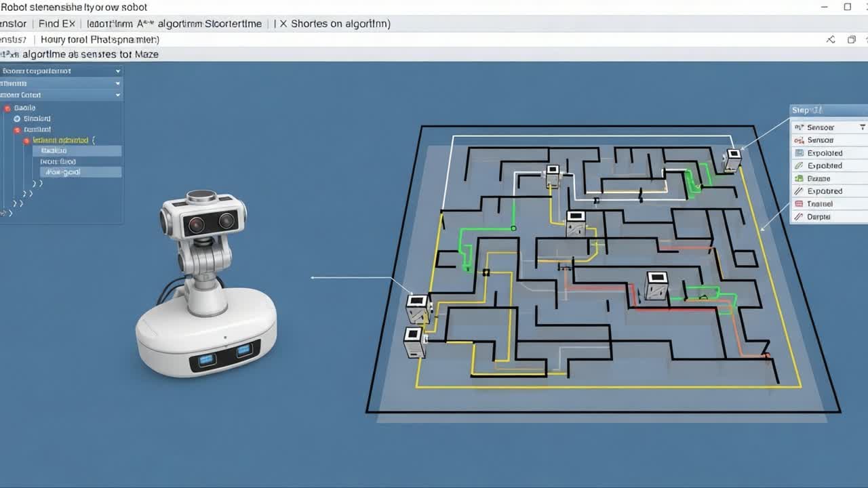This screenshot has width=868, height=488.
Task: Collapse the Sensor Content section
Action: coord(118,95)
